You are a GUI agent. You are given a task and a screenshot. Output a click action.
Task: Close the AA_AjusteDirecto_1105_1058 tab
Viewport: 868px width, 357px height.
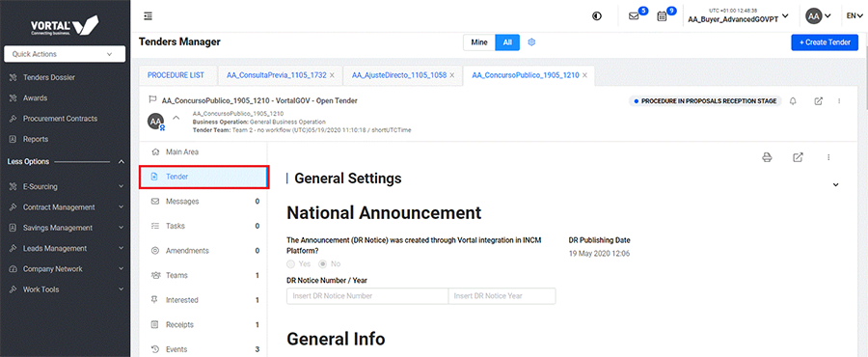click(452, 75)
